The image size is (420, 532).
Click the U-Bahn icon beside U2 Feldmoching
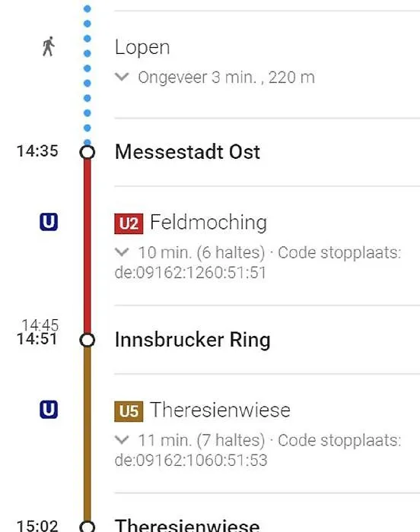click(x=49, y=222)
